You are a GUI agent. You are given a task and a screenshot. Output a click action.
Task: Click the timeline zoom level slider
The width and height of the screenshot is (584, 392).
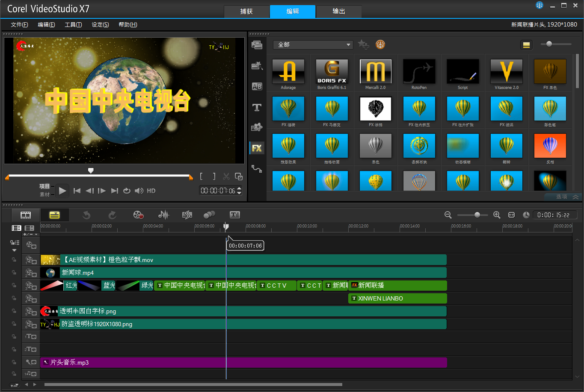coord(477,215)
